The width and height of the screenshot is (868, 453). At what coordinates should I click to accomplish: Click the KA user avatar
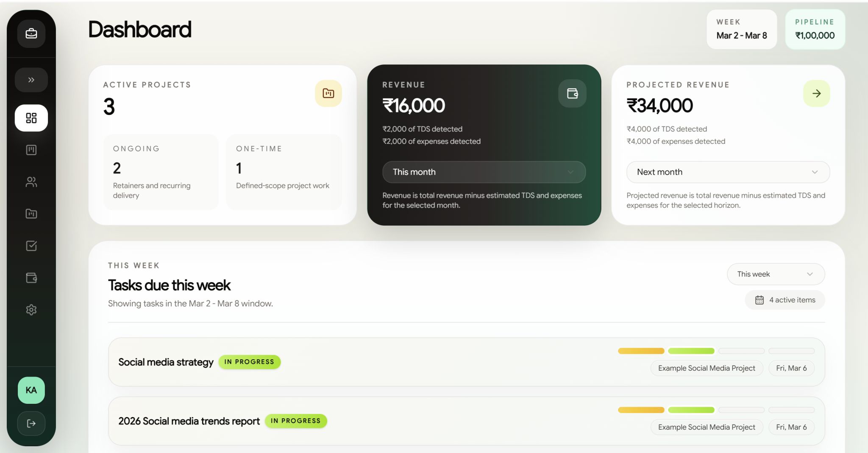(x=31, y=390)
